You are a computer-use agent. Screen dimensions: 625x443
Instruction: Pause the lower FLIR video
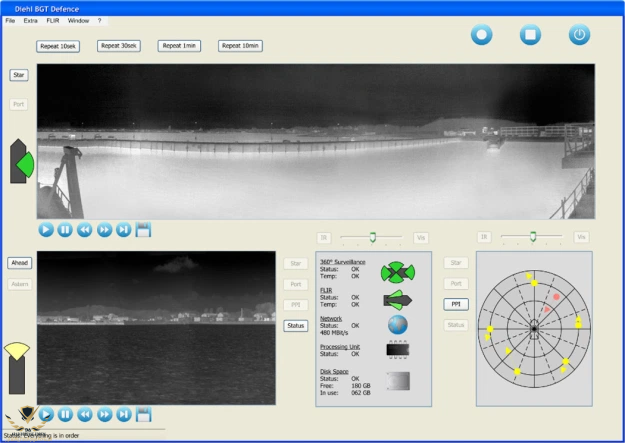pos(65,414)
